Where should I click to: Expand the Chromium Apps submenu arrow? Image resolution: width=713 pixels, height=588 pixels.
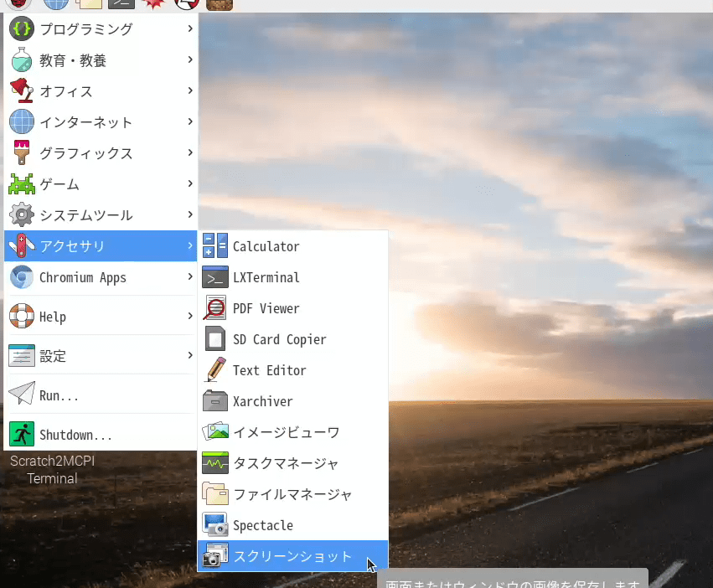point(190,276)
